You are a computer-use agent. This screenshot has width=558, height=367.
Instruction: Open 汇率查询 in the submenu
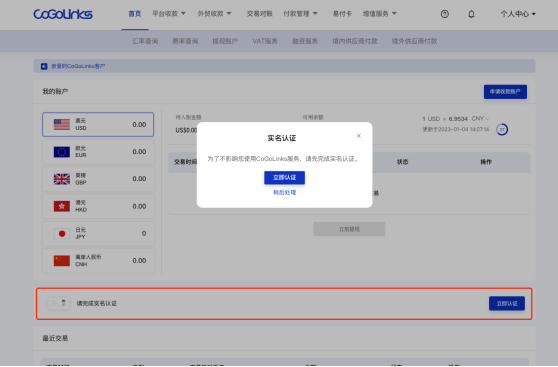tap(145, 41)
